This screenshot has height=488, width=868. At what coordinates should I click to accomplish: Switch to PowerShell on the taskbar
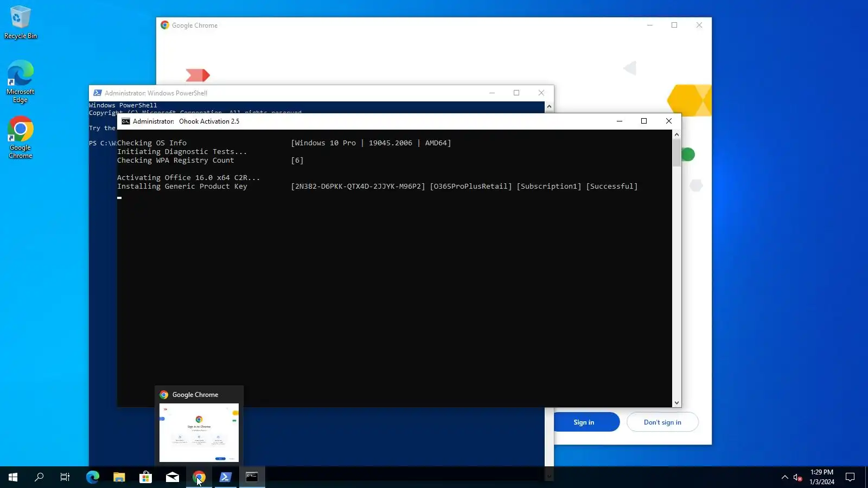226,477
